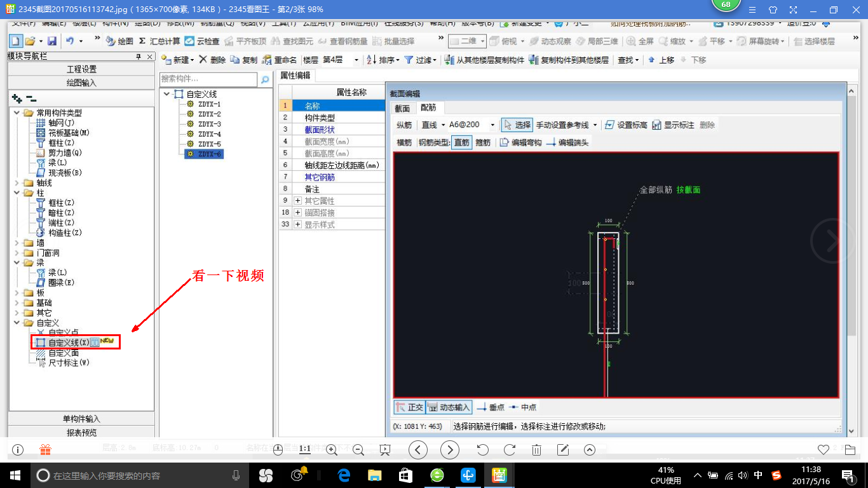Viewport: 868px width, 488px height.
Task: Switch to the 截面 tab
Action: [402, 108]
